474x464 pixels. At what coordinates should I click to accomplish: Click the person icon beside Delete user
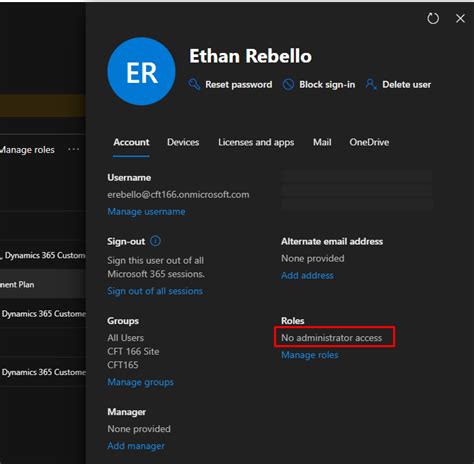click(371, 85)
